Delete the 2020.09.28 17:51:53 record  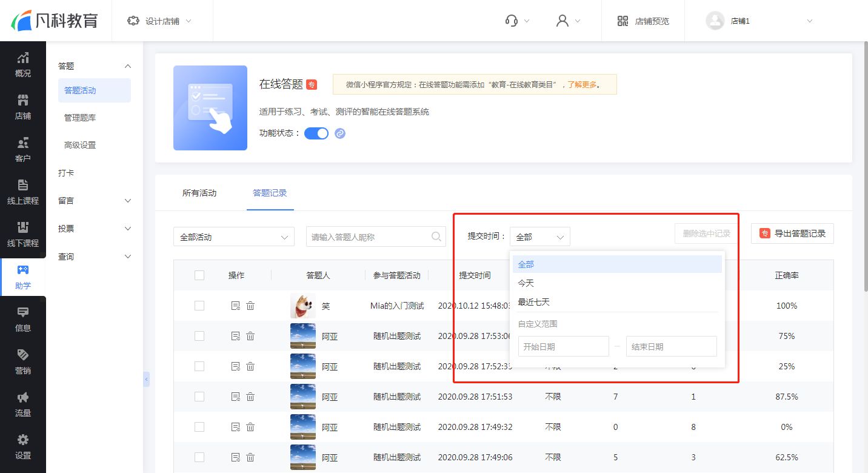(250, 397)
